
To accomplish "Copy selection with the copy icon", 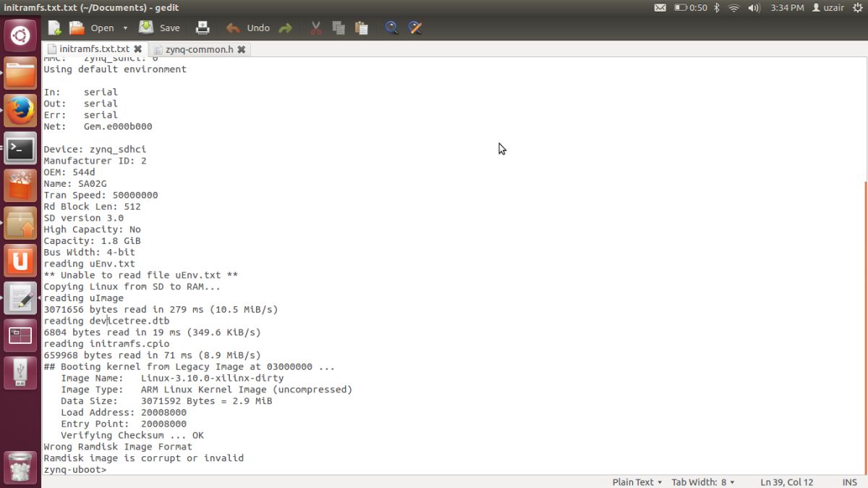I will pyautogui.click(x=339, y=28).
